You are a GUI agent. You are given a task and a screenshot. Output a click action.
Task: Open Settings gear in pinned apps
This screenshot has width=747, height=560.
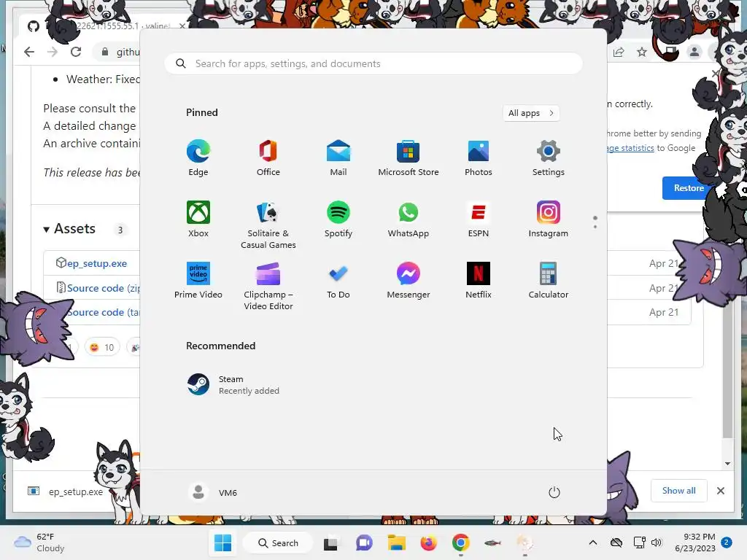point(549,158)
